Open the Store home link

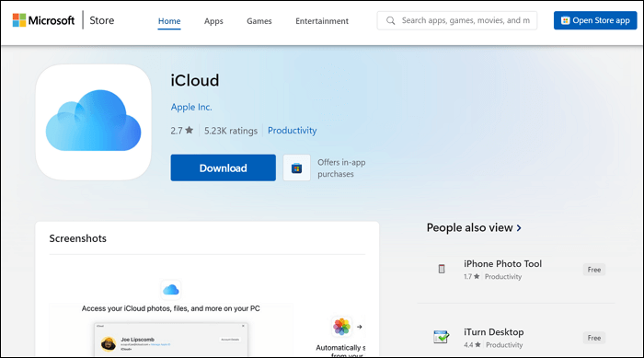click(102, 20)
